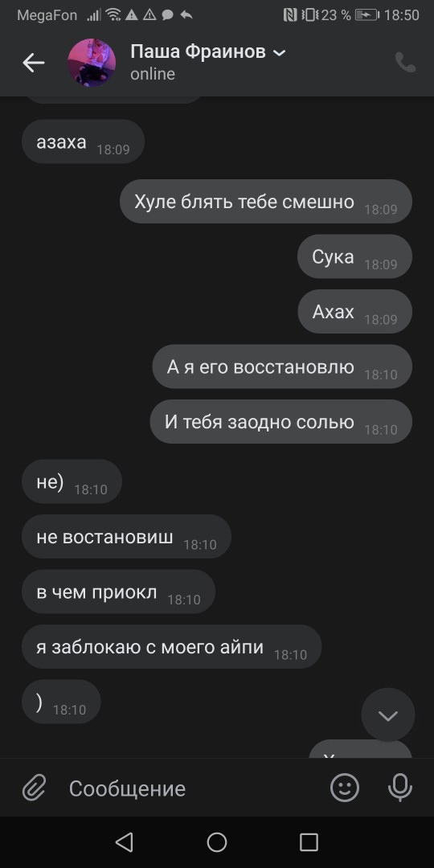Select the message 'я заблокаю с моего айпи'
The height and width of the screenshot is (868, 434).
172,646
